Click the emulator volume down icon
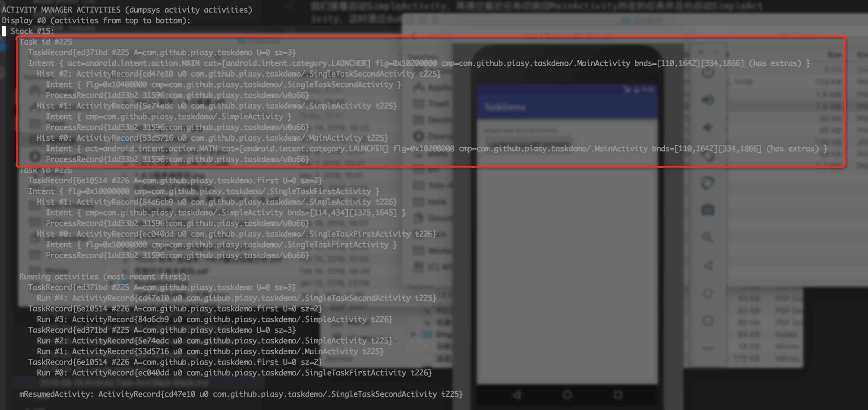Screen dimensions: 868x410 708,127
